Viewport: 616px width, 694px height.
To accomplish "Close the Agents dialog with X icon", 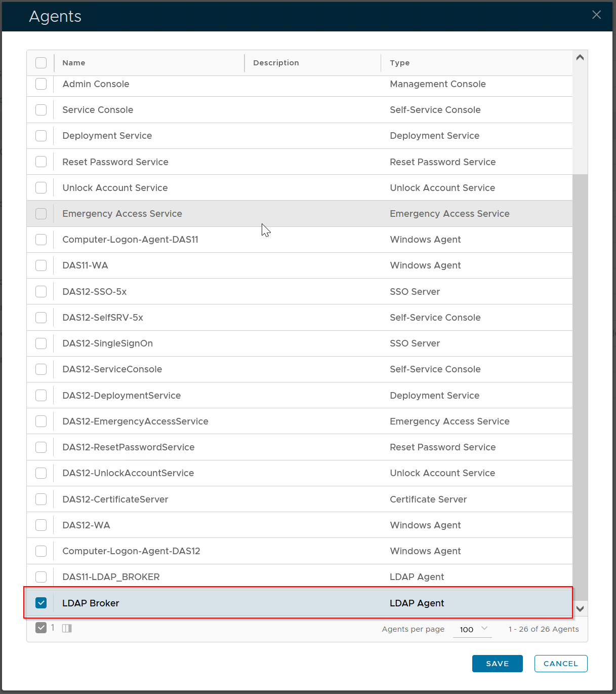I will tap(596, 15).
